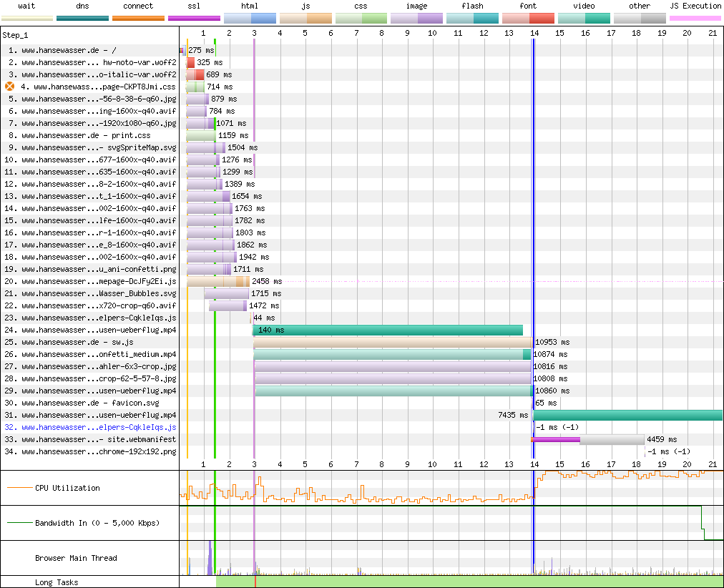Click the 14 second mark on top axis

pos(534,33)
